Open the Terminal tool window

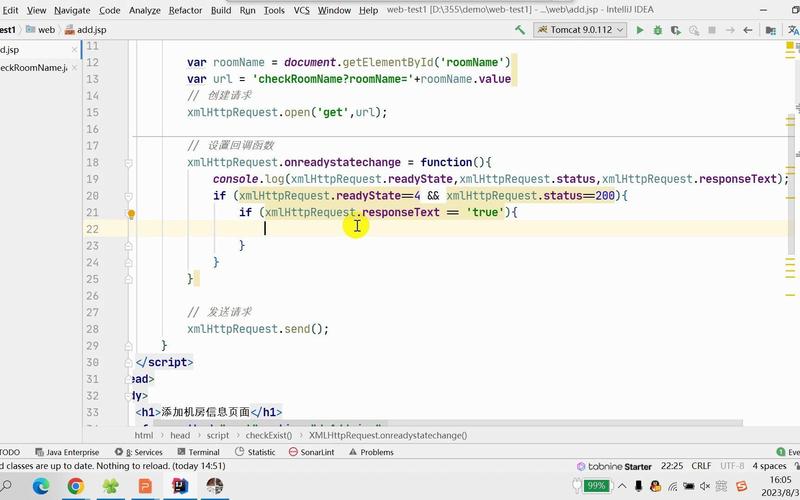coord(198,452)
